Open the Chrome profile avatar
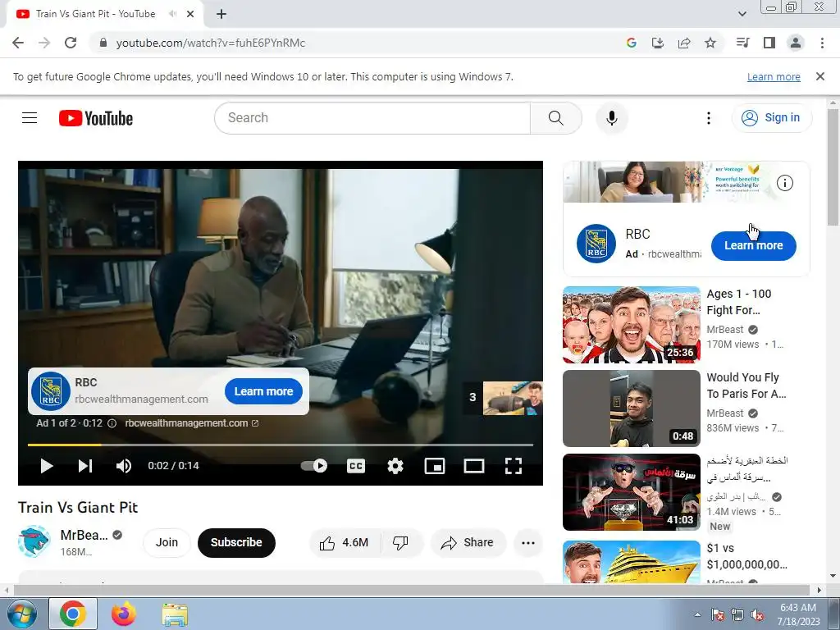840x630 pixels. 796,43
